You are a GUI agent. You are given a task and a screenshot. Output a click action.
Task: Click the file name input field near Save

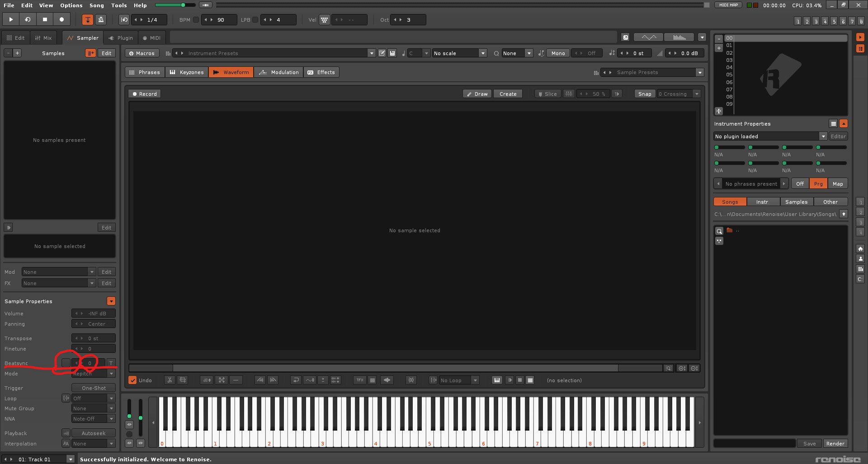tap(755, 444)
